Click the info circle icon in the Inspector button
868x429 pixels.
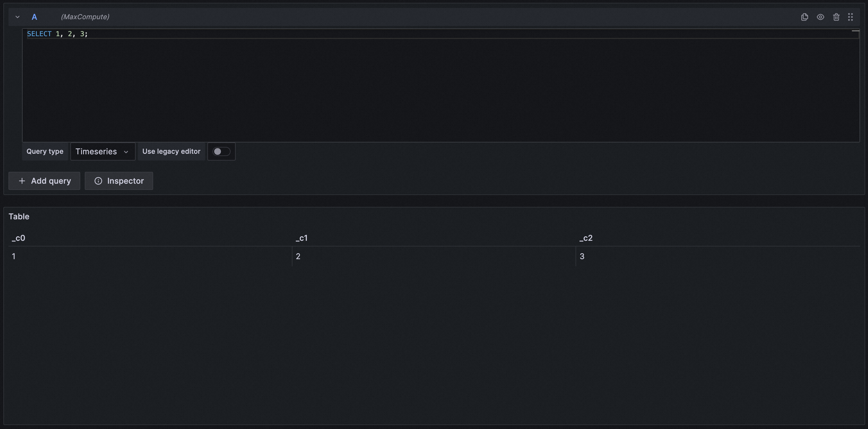(98, 181)
